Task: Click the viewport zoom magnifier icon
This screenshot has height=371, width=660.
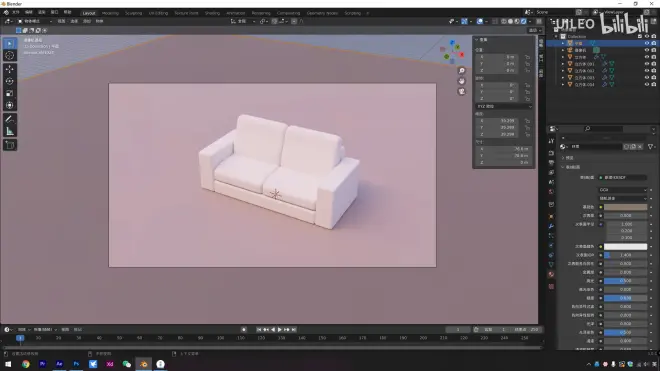Action: [462, 71]
